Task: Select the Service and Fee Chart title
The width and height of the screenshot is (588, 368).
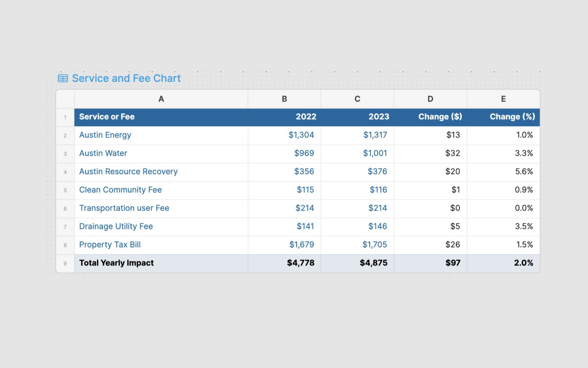Action: pos(126,78)
